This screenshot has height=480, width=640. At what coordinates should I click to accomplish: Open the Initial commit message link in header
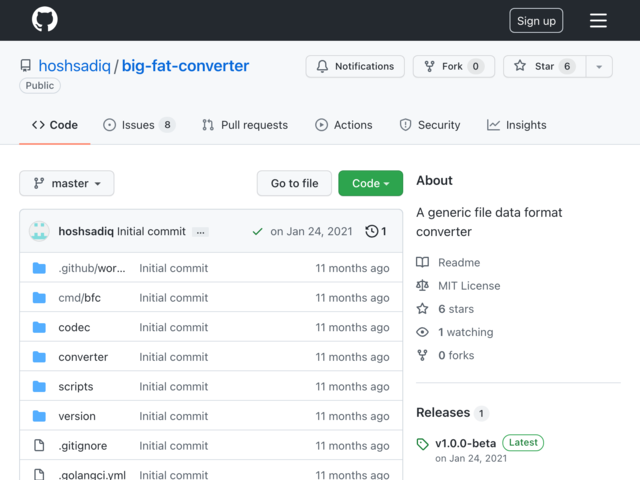151,231
